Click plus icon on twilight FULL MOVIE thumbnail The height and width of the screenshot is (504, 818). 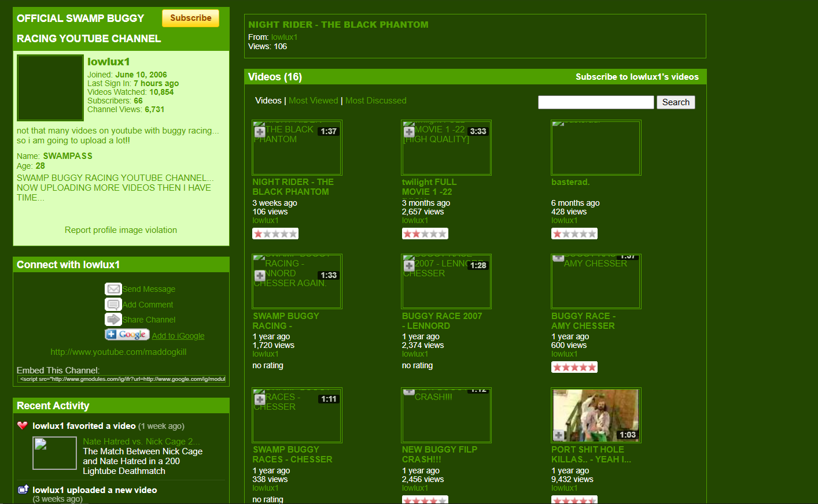pyautogui.click(x=409, y=132)
